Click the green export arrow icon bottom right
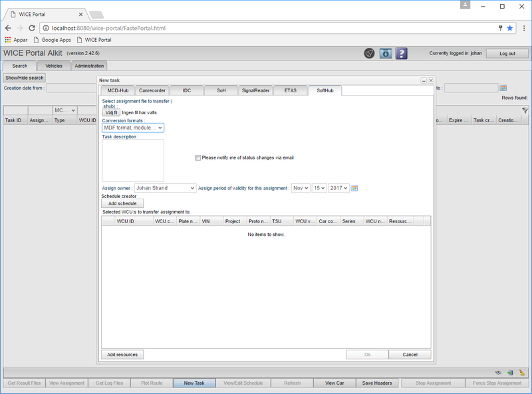The image size is (532, 394). pos(510,373)
